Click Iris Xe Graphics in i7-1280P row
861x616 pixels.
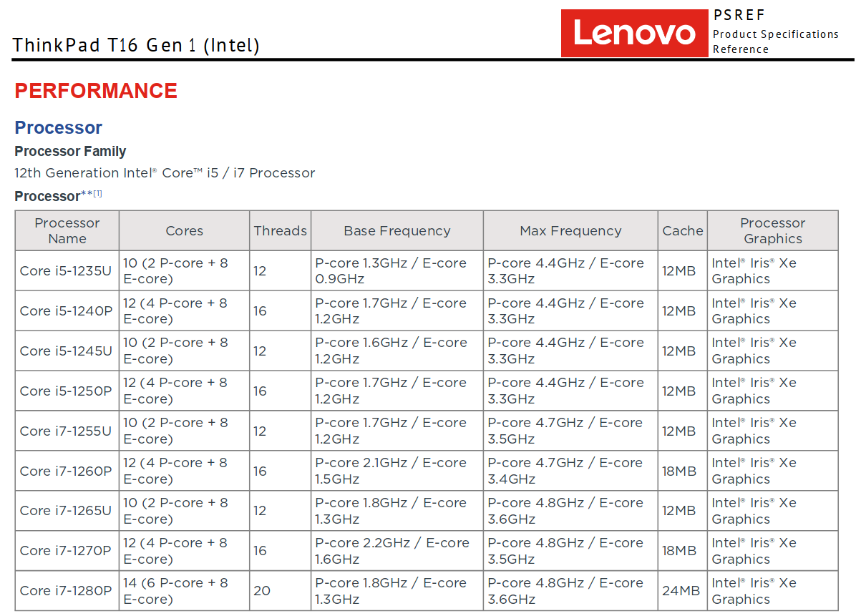point(773,591)
